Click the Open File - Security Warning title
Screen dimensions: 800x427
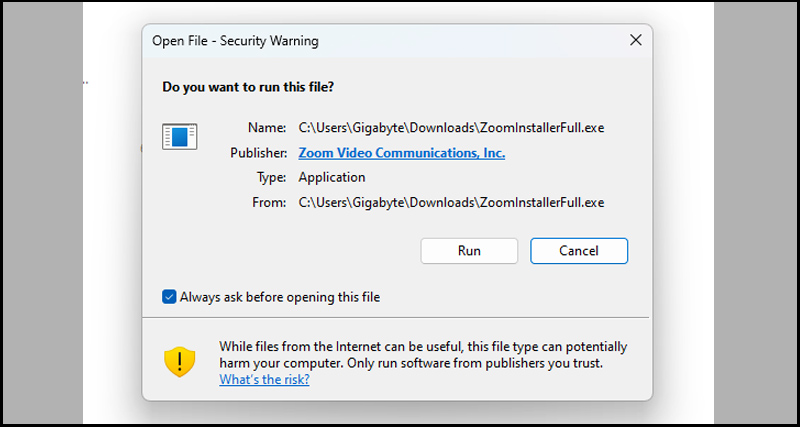(235, 41)
